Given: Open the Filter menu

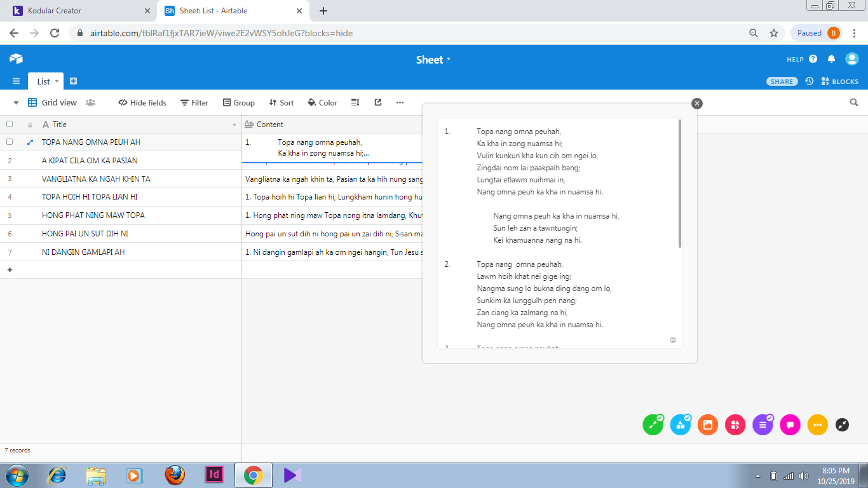Looking at the screenshot, I should point(194,102).
